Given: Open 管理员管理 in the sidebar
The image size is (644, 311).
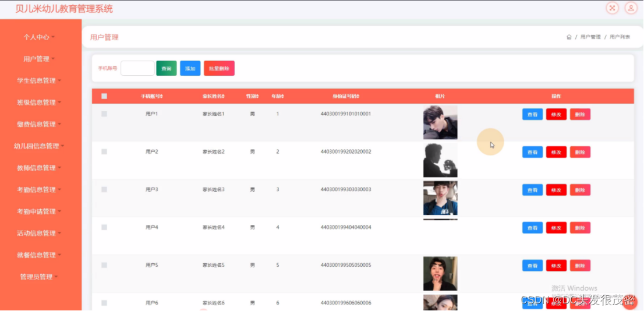Looking at the screenshot, I should pos(39,277).
